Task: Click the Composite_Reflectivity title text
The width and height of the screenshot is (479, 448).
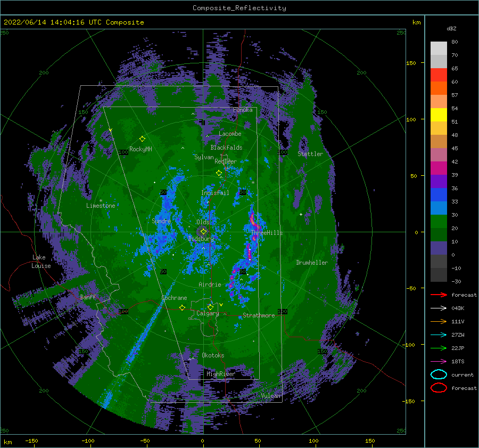Action: tap(240, 8)
